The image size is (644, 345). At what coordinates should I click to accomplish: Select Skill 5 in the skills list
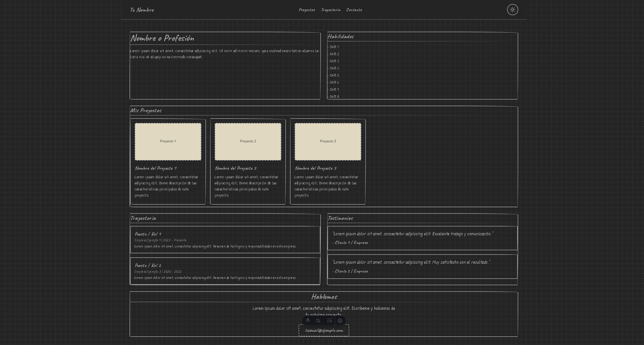pyautogui.click(x=333, y=75)
